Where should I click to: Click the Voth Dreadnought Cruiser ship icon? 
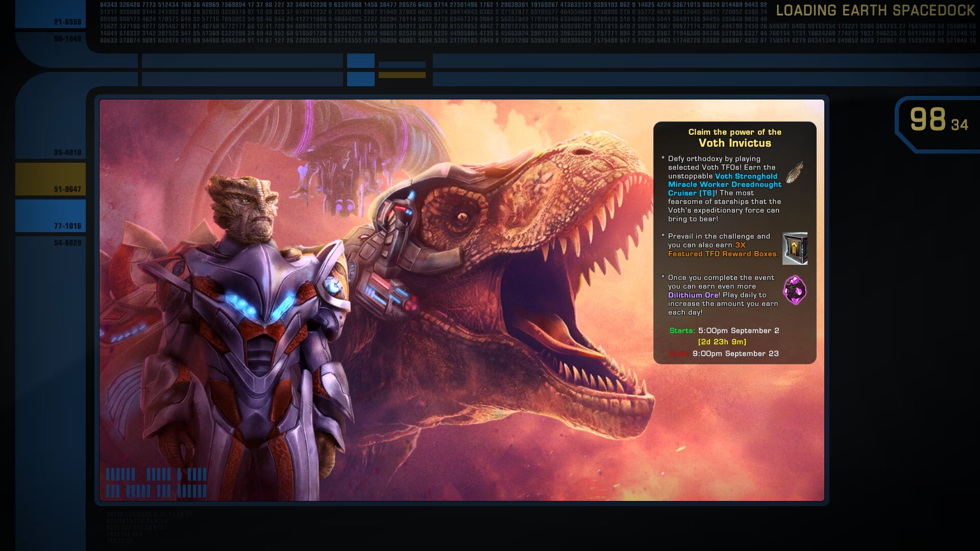(794, 172)
